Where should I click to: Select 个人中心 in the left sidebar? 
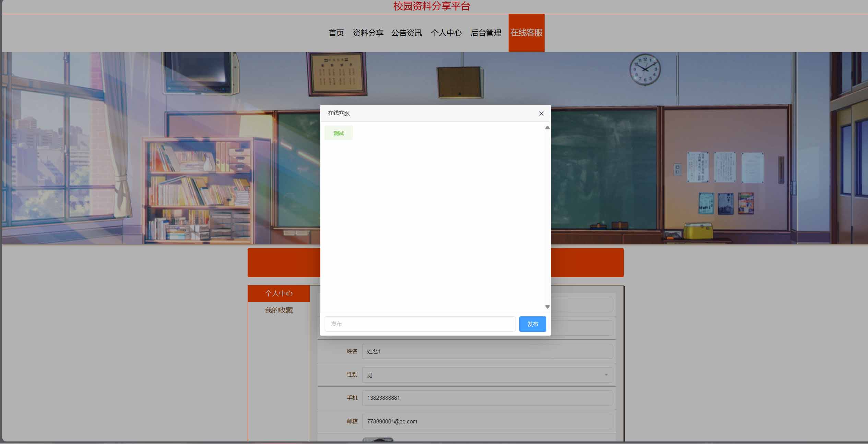click(x=279, y=293)
